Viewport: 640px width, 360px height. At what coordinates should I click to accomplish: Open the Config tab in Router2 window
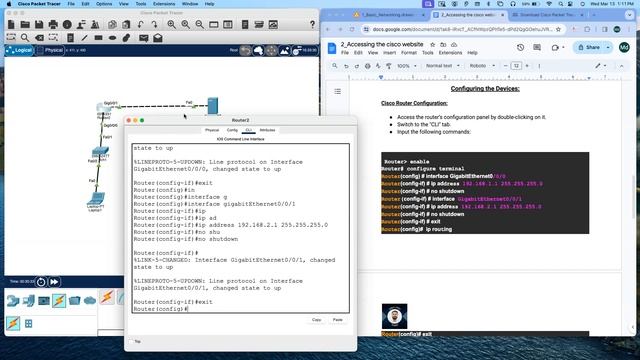click(232, 130)
